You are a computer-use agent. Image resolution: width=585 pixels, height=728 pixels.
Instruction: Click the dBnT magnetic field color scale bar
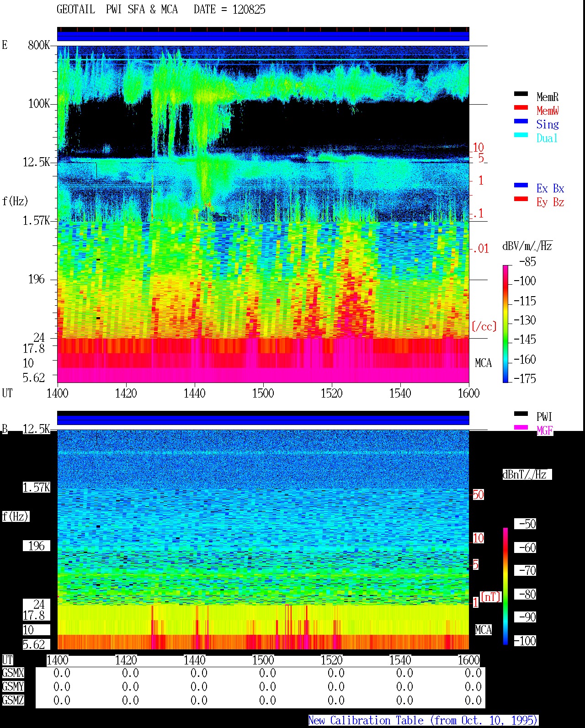[x=505, y=586]
